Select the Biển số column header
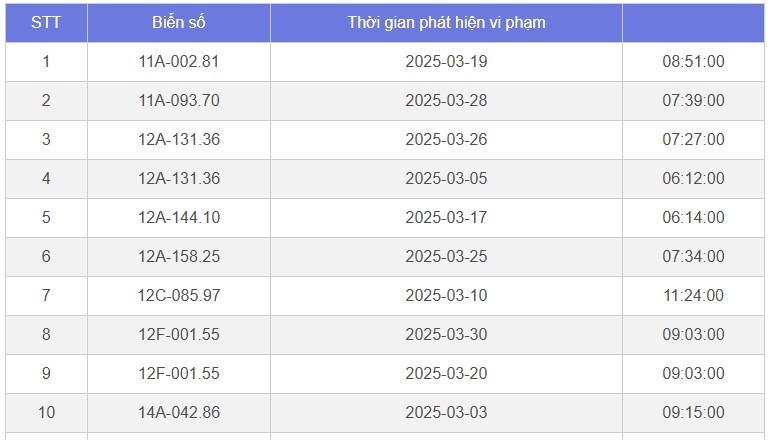 179,23
